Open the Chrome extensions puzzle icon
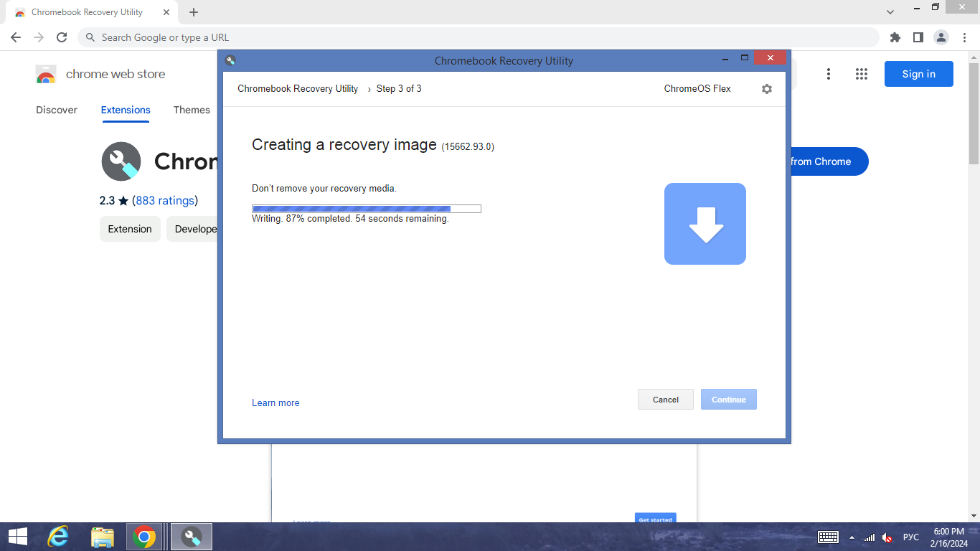Viewport: 980px width, 551px height. [895, 37]
